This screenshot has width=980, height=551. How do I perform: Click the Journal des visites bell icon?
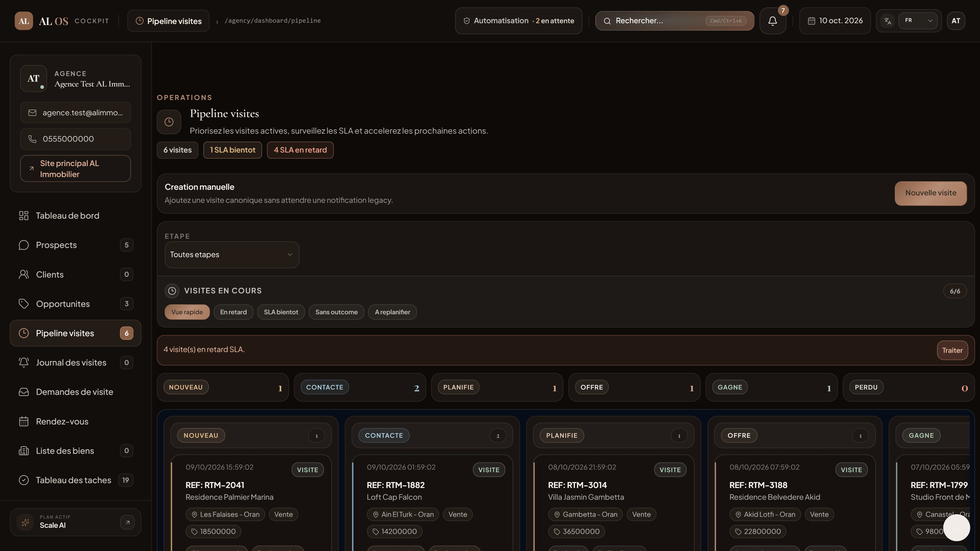23,363
